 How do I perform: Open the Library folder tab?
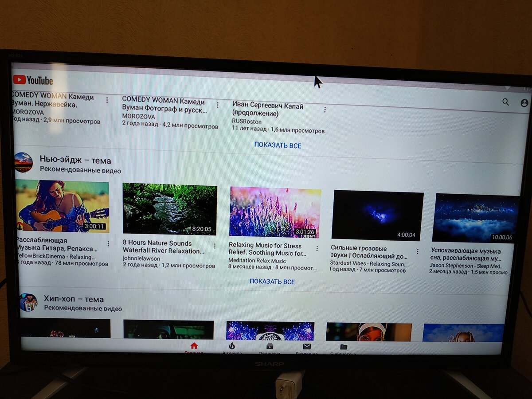click(x=344, y=349)
